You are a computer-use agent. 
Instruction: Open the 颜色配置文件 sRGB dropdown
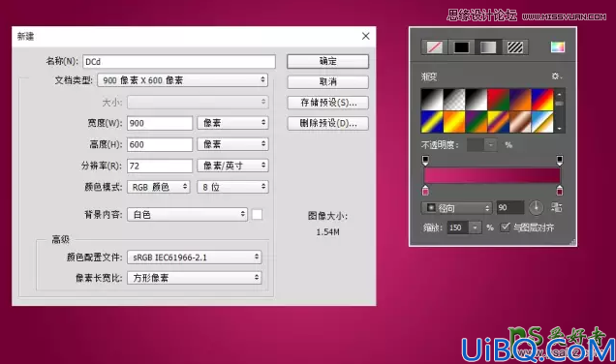(x=195, y=258)
